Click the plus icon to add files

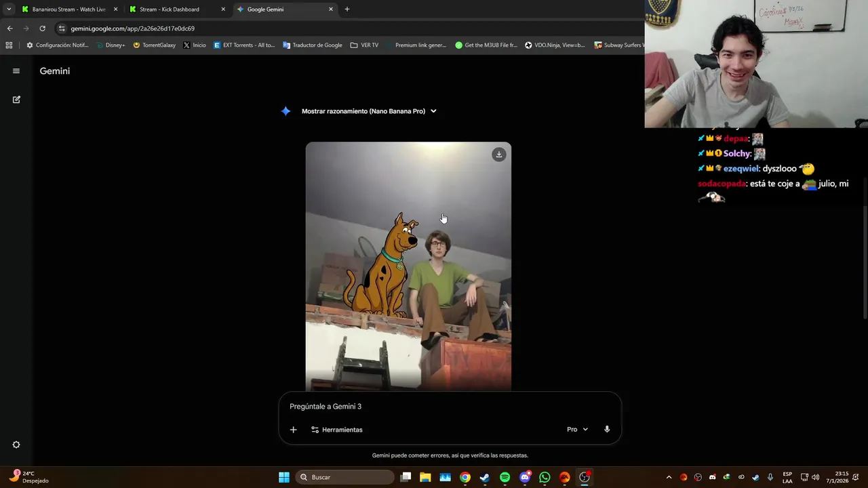(293, 430)
